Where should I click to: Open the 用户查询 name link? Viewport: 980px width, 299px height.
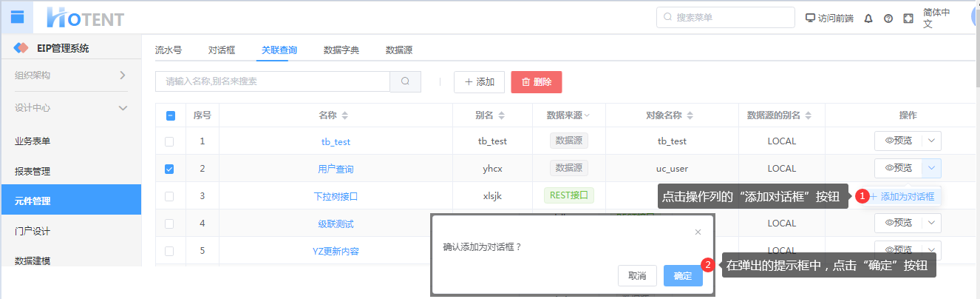(x=336, y=169)
